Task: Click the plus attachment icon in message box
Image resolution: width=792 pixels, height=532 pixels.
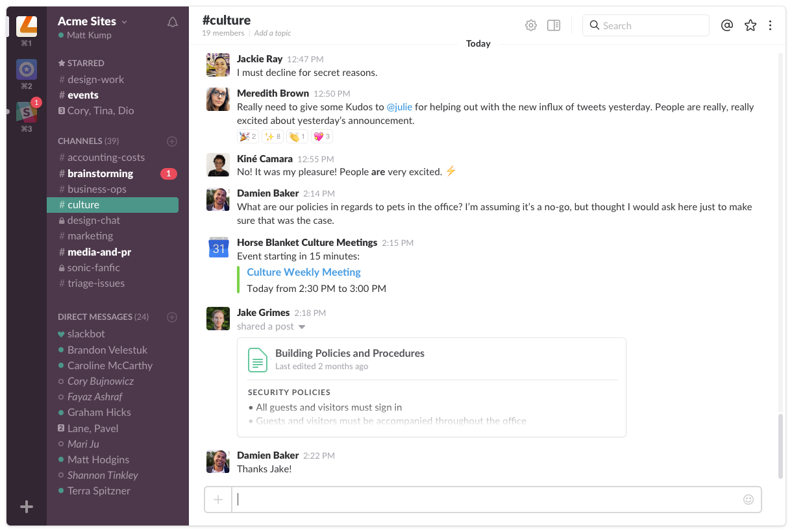Action: tap(218, 500)
